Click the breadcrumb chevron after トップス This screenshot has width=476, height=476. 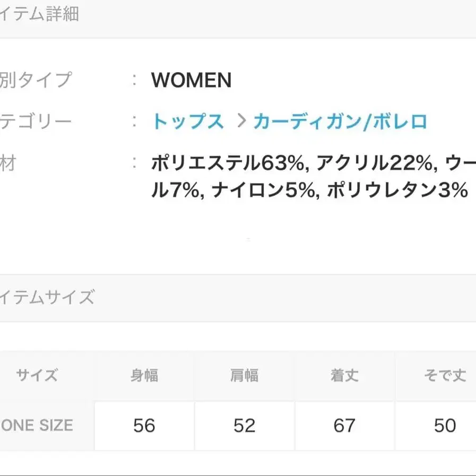pos(242,122)
